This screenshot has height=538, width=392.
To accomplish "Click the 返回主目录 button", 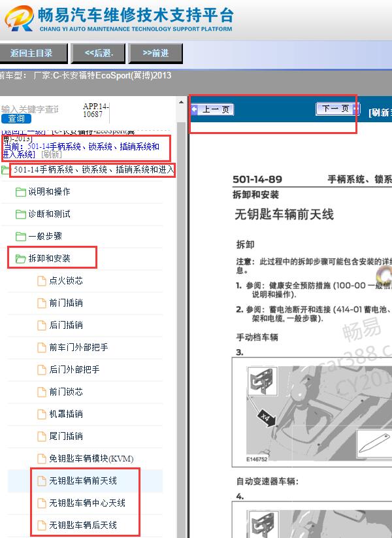I will (33, 53).
